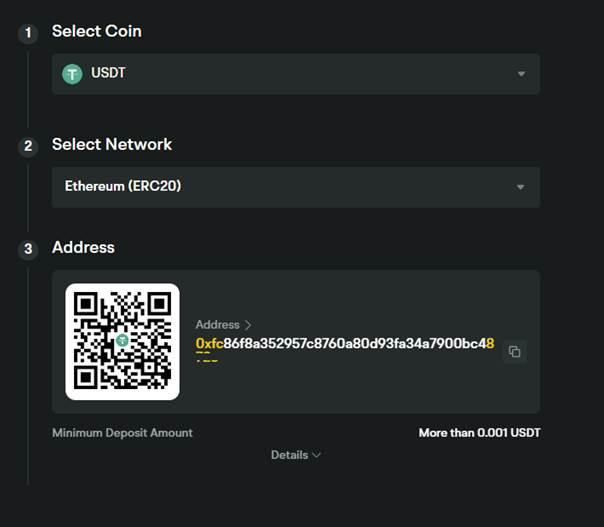The width and height of the screenshot is (604, 527).
Task: Click the Select Coin heading
Action: tap(97, 31)
